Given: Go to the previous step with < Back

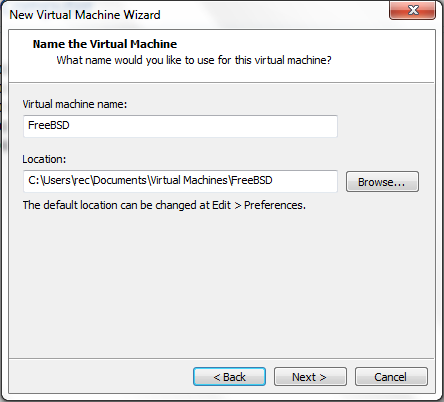Looking at the screenshot, I should coord(229,377).
